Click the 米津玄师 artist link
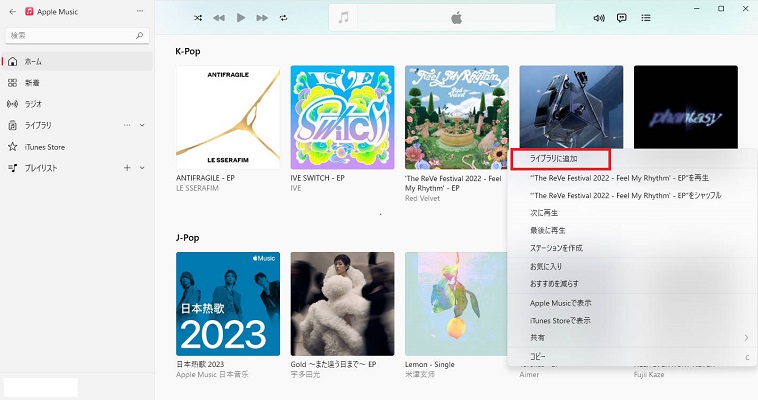Image resolution: width=758 pixels, height=400 pixels. (x=420, y=374)
